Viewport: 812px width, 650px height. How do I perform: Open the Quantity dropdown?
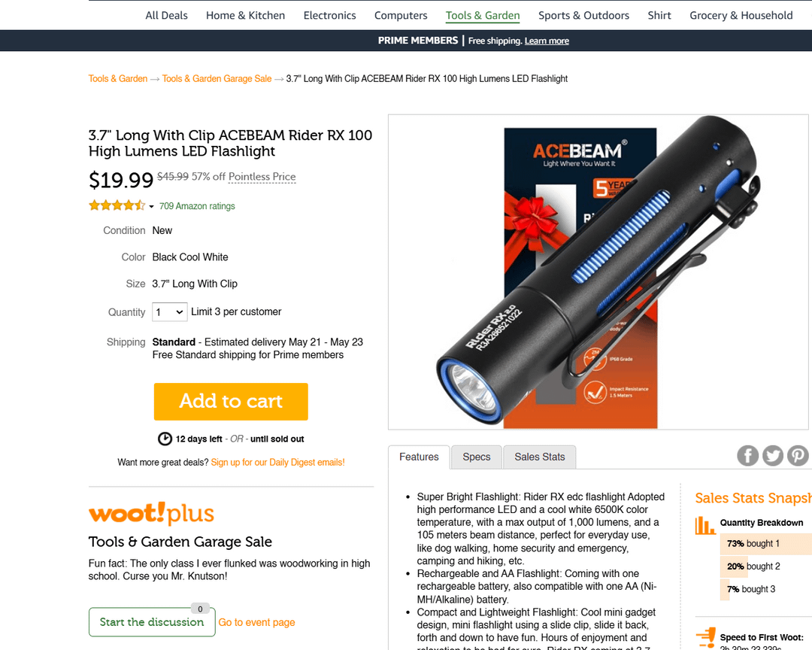169,312
